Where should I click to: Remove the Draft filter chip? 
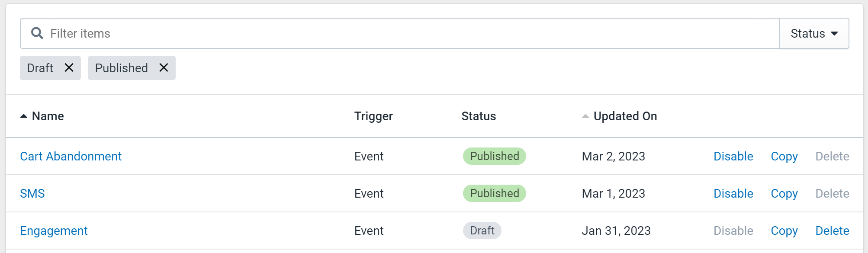point(69,67)
